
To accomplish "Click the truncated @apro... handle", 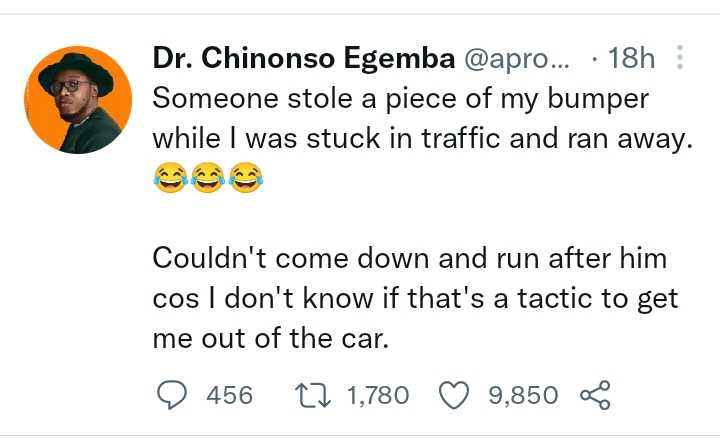I will pyautogui.click(x=514, y=60).
